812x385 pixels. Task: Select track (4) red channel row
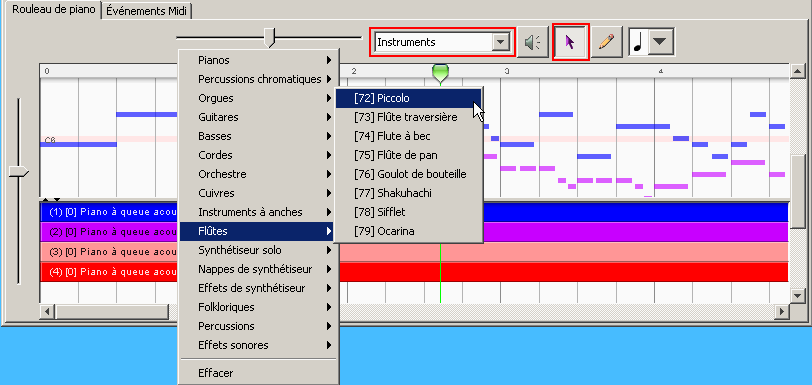(414, 272)
